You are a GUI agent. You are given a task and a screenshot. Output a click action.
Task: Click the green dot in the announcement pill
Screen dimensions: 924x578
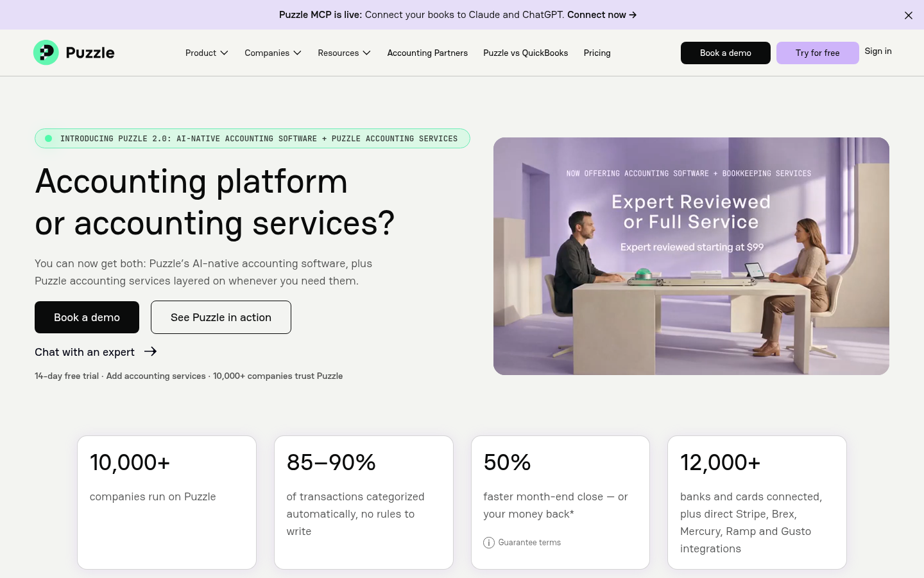point(48,139)
